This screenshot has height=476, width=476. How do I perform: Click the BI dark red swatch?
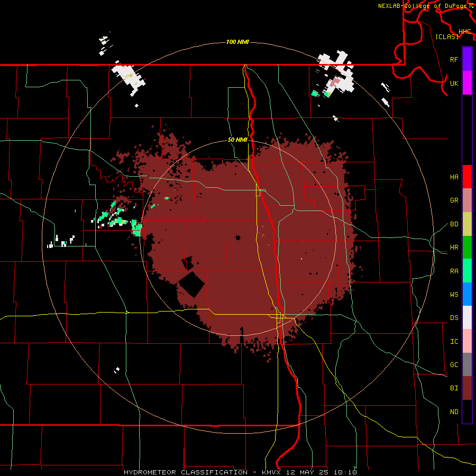coord(467,388)
